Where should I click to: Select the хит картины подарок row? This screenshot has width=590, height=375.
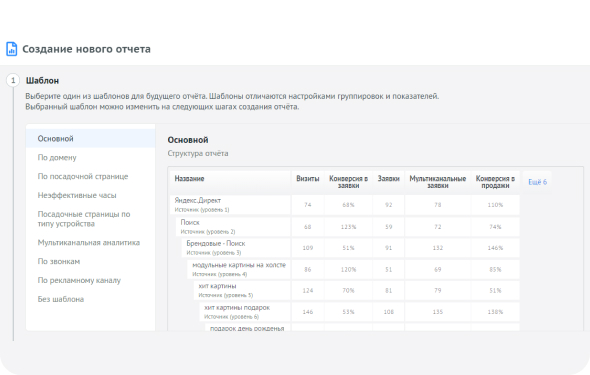245,312
